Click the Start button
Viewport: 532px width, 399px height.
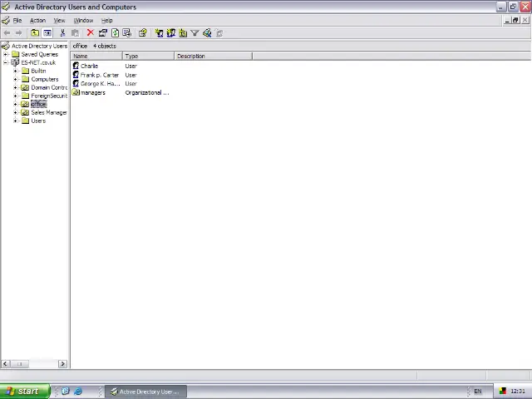[25, 392]
